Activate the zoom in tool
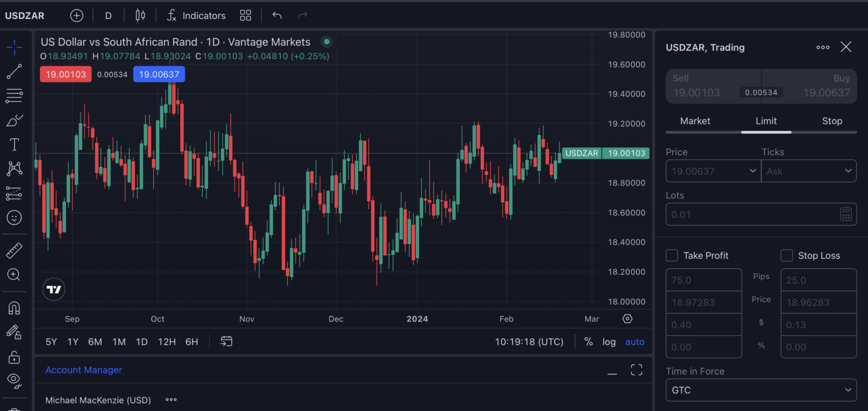Viewport: 868px width, 411px height. pos(15,274)
